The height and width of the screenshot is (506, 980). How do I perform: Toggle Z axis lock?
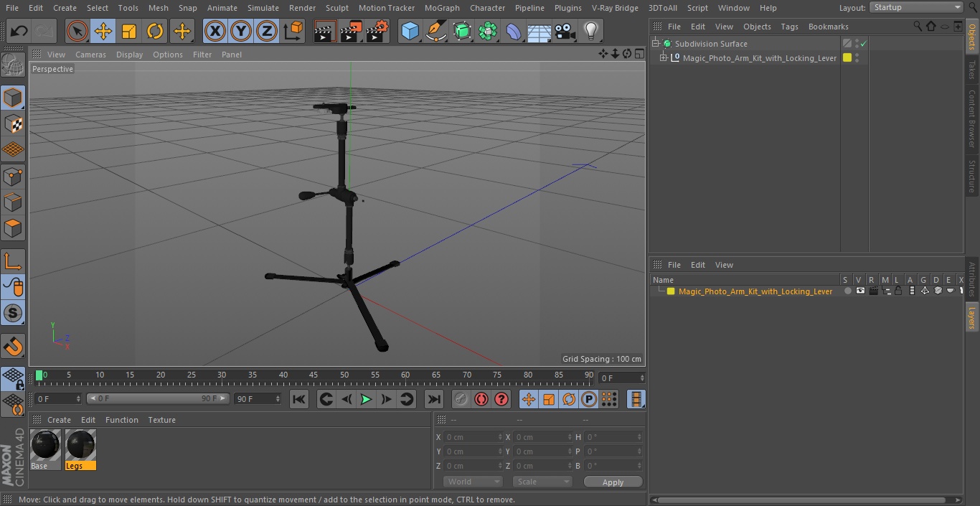[x=267, y=31]
